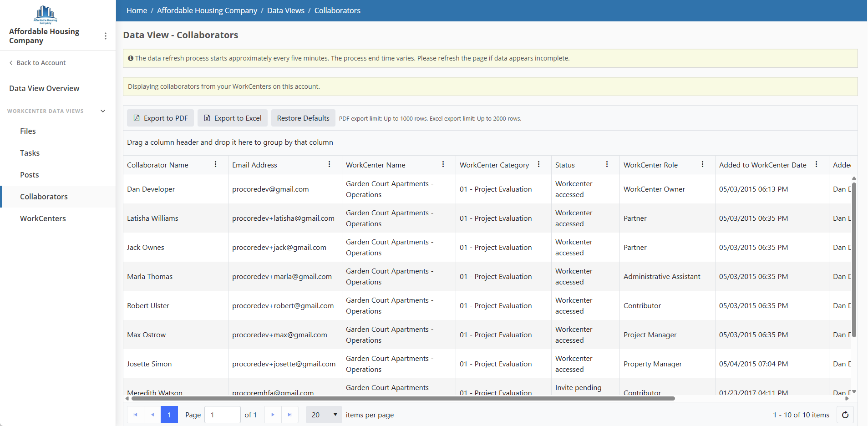Click procoredev+josette@gmail.com email cell
This screenshot has width=868, height=426.
point(285,364)
